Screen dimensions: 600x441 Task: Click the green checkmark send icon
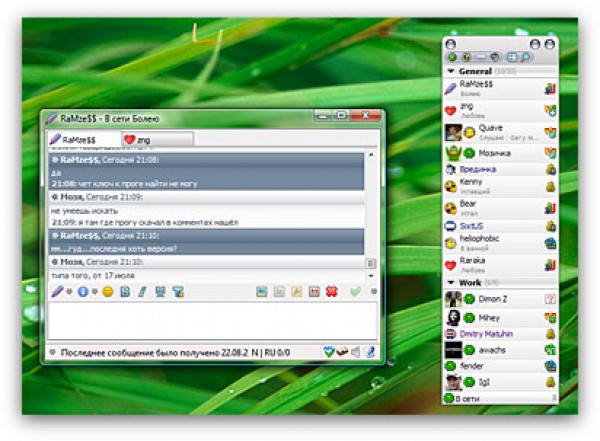click(x=355, y=292)
